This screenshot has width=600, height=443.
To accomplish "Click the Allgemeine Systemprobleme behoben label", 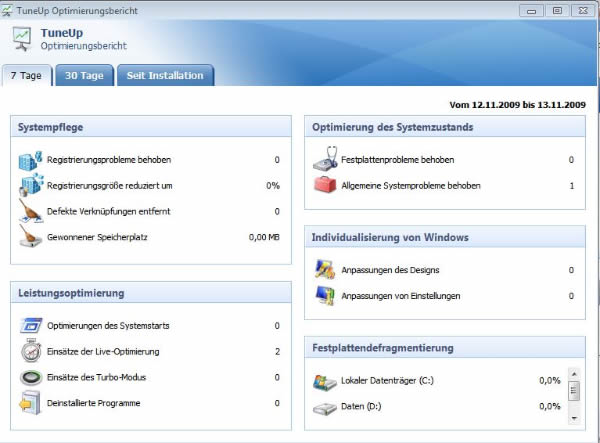I will [x=411, y=186].
